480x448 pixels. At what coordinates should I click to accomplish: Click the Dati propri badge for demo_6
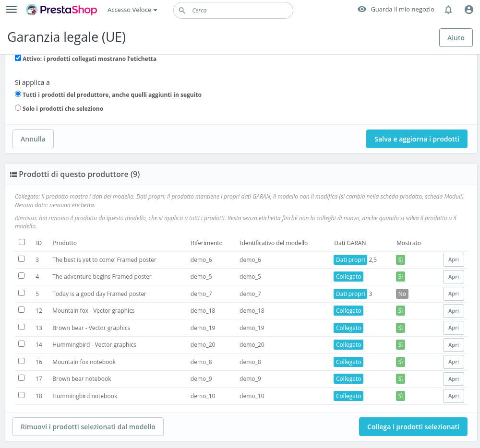(x=350, y=259)
